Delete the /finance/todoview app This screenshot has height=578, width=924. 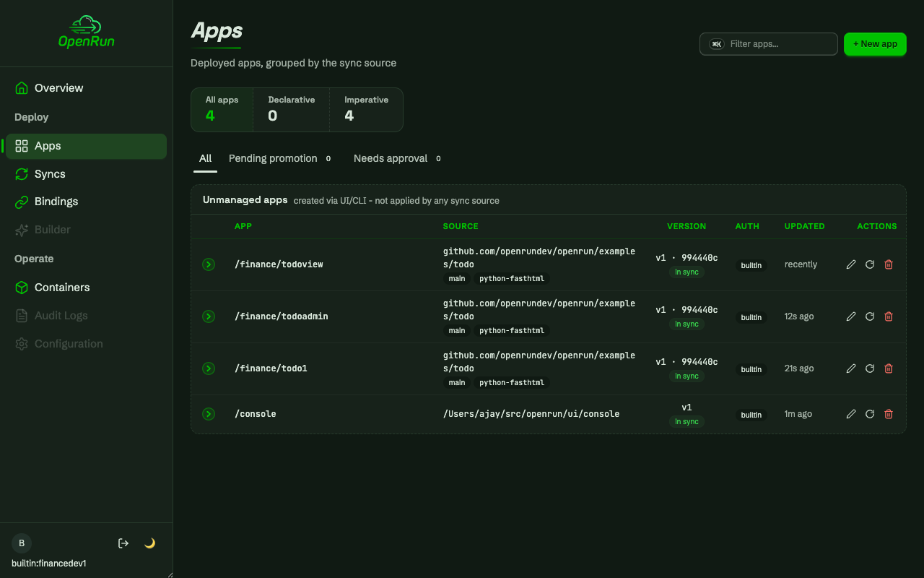(x=889, y=264)
